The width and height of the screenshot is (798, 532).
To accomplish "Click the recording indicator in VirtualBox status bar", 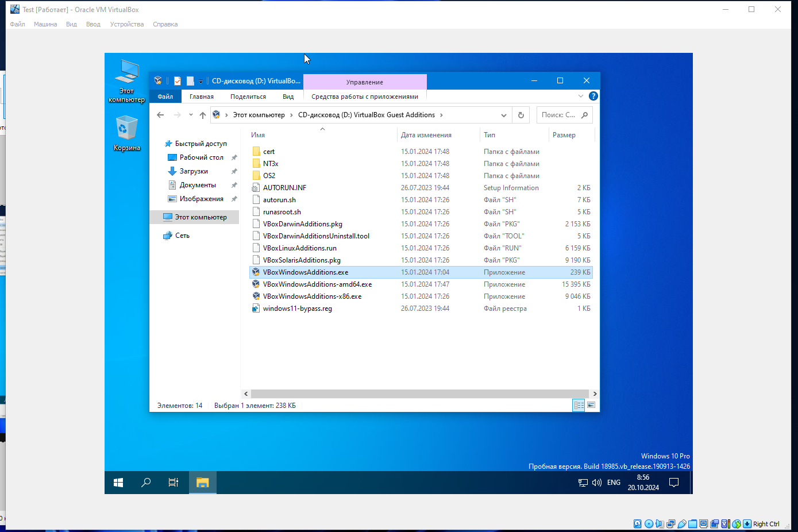I will (x=714, y=524).
